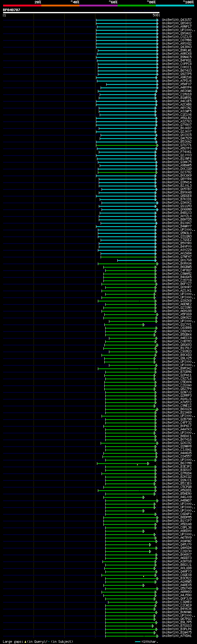Click the green alignment bar for UniRef100_Q1CYV1
This screenshot has width=197, height=644.
(x=124, y=324)
